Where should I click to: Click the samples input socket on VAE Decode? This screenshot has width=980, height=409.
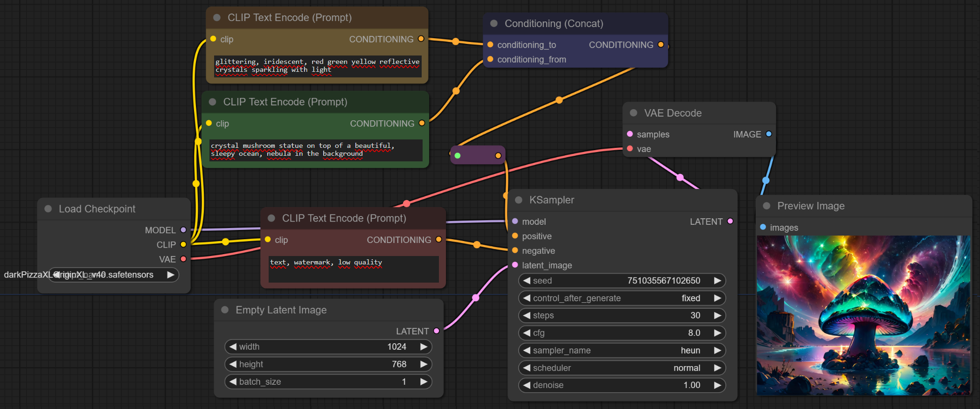pos(630,134)
